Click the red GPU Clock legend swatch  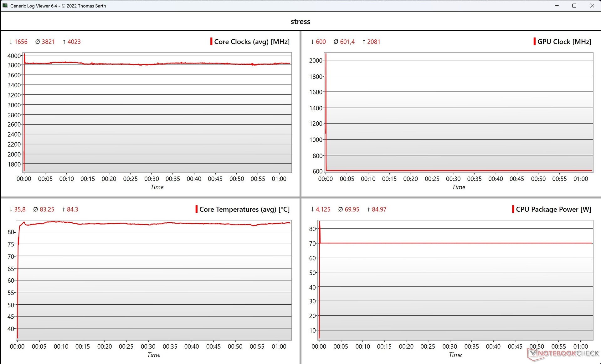click(x=534, y=42)
